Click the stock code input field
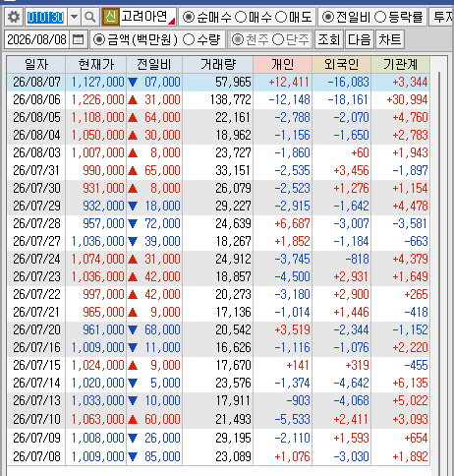The image size is (454, 476). pyautogui.click(x=46, y=17)
